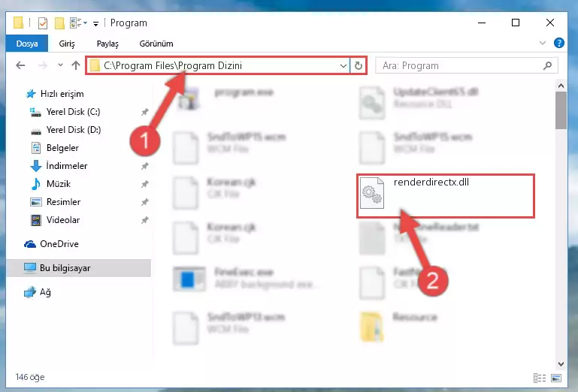The height and width of the screenshot is (392, 578).
Task: Open Help with the blue question mark icon
Action: 558,43
